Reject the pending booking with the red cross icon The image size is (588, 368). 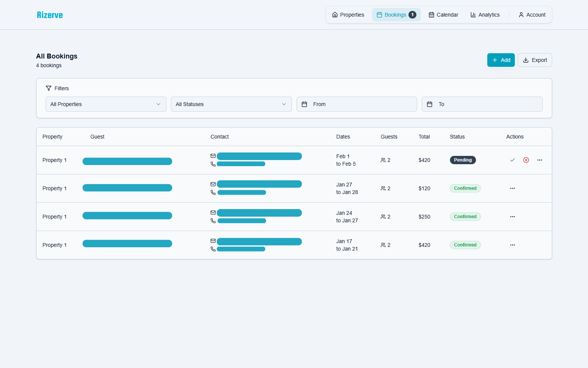pos(526,160)
